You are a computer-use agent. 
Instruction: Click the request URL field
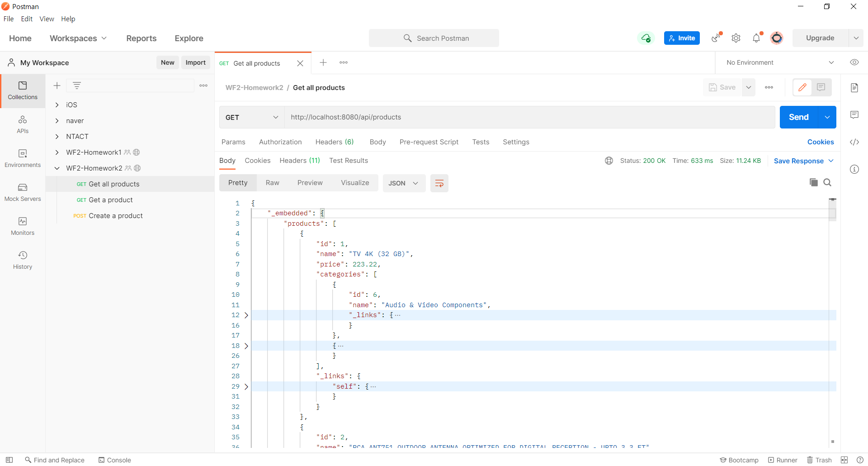pos(530,117)
